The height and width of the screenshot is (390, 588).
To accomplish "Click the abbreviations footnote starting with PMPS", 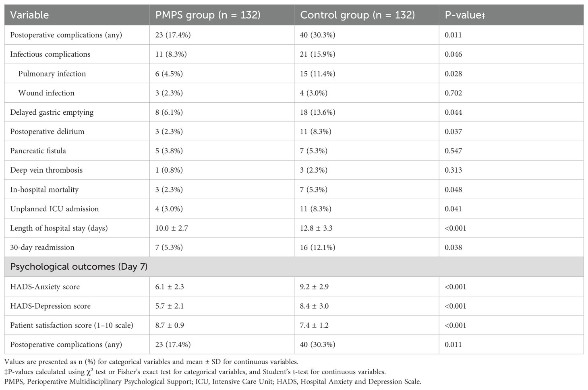I will 213,382.
